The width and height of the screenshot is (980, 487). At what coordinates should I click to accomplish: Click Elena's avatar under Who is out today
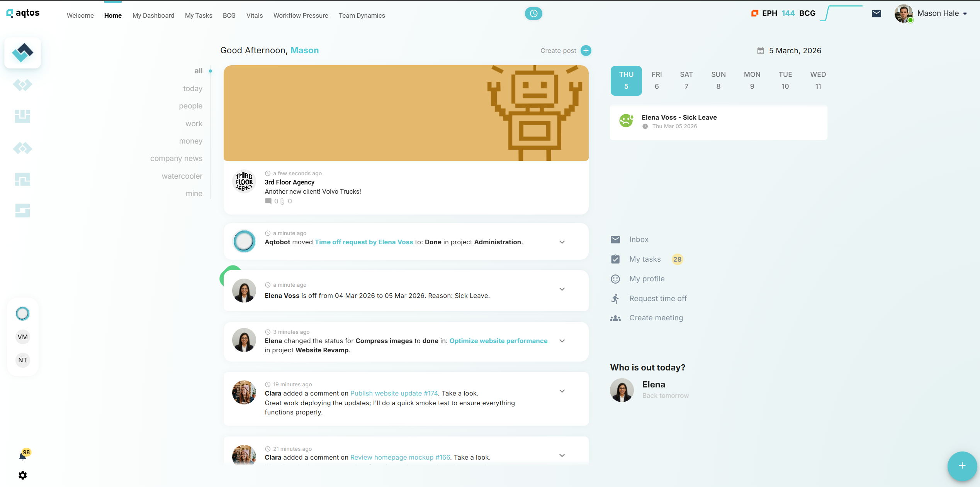pyautogui.click(x=622, y=390)
